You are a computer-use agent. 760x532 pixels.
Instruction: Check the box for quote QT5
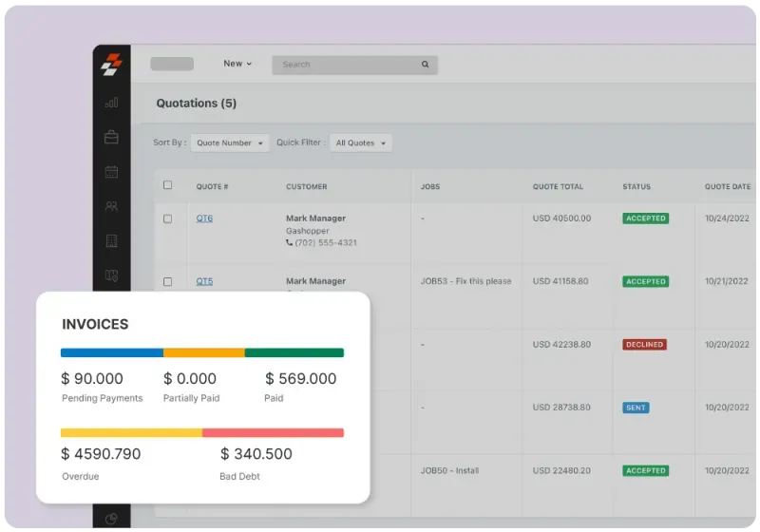click(x=168, y=281)
